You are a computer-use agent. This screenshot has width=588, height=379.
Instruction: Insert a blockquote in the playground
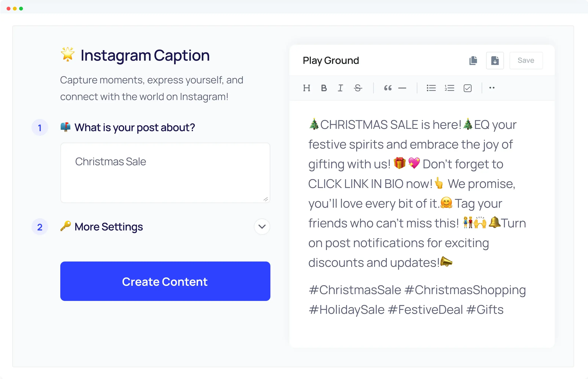(x=388, y=88)
